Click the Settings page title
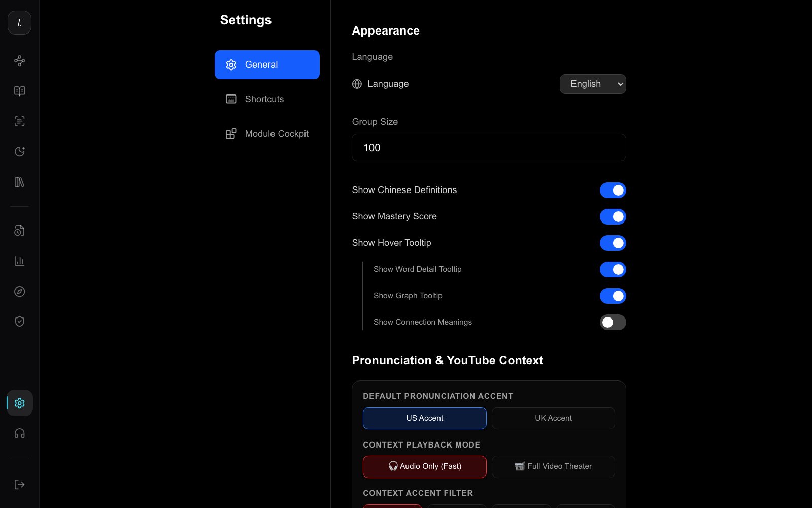Image resolution: width=812 pixels, height=508 pixels. (246, 20)
